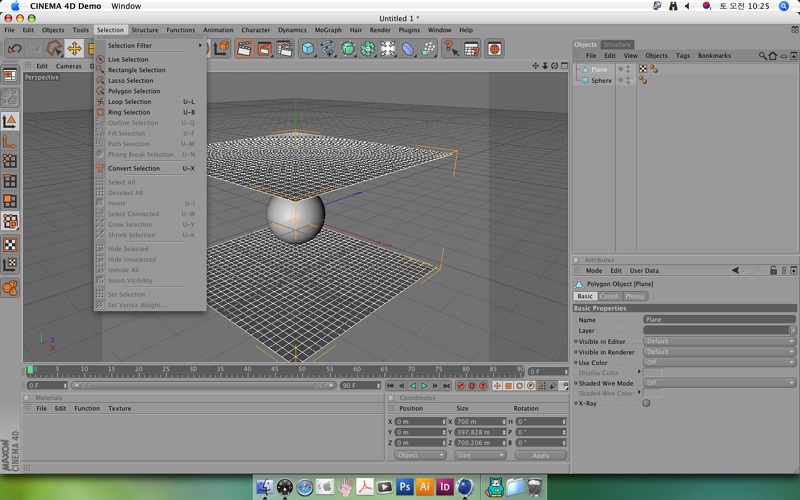Open the User Data menu in Attributes
Screen dimensions: 800x500
tap(644, 270)
